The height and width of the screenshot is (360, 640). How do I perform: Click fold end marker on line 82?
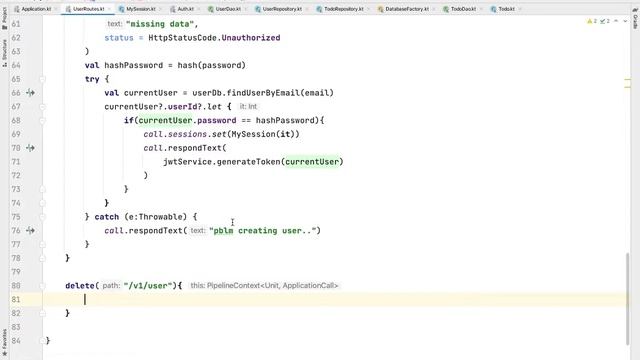pos(42,313)
